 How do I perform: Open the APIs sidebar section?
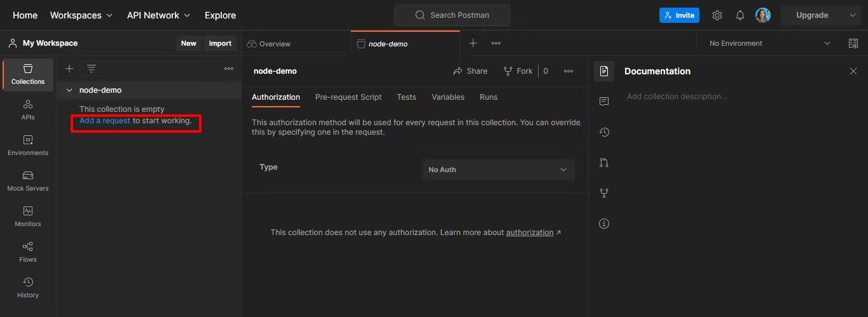pos(28,110)
